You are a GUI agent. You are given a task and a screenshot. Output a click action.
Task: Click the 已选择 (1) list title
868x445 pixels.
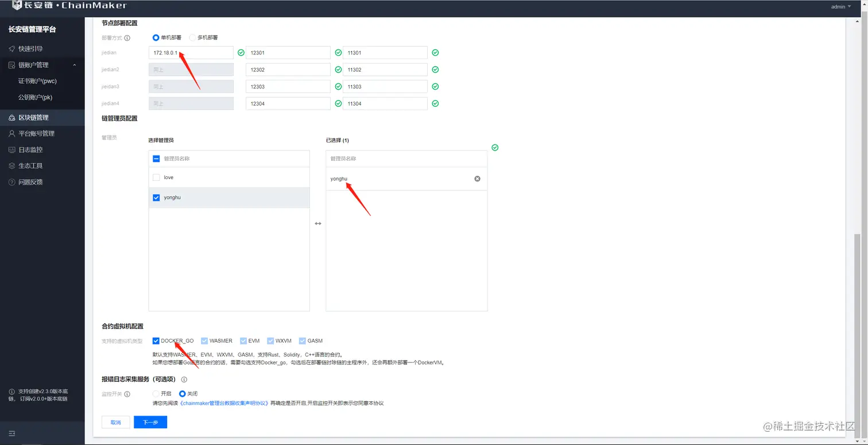[x=338, y=140]
